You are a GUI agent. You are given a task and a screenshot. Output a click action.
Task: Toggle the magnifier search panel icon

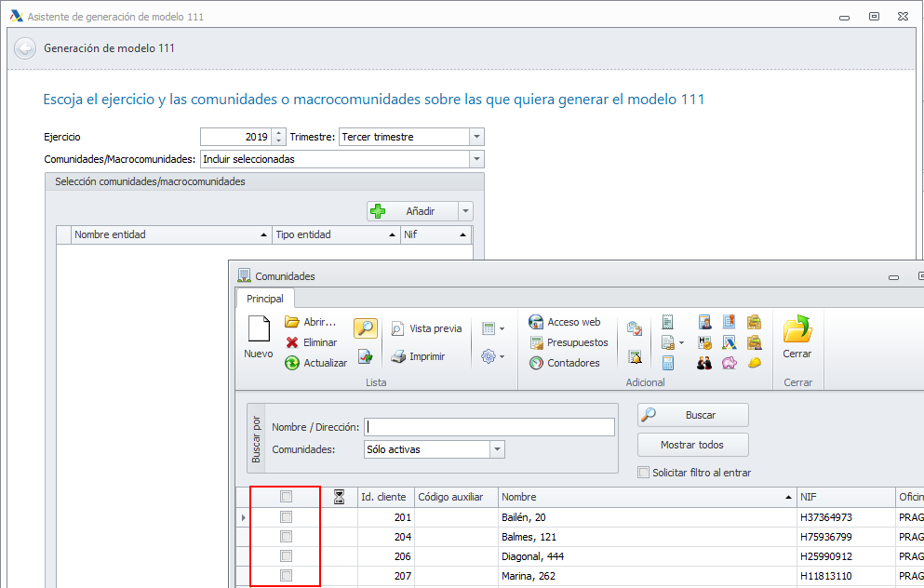(x=364, y=327)
